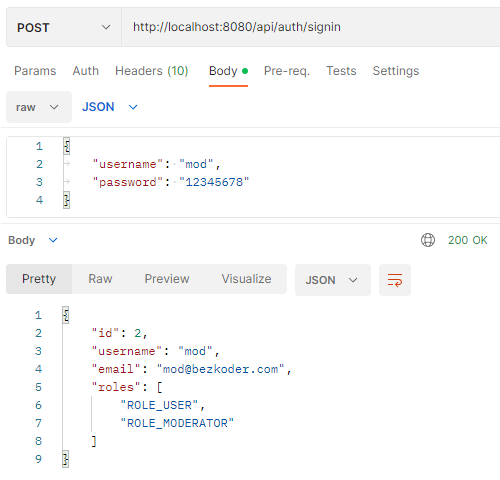Open the request JSON format dropdown
This screenshot has width=500, height=480.
(x=110, y=107)
